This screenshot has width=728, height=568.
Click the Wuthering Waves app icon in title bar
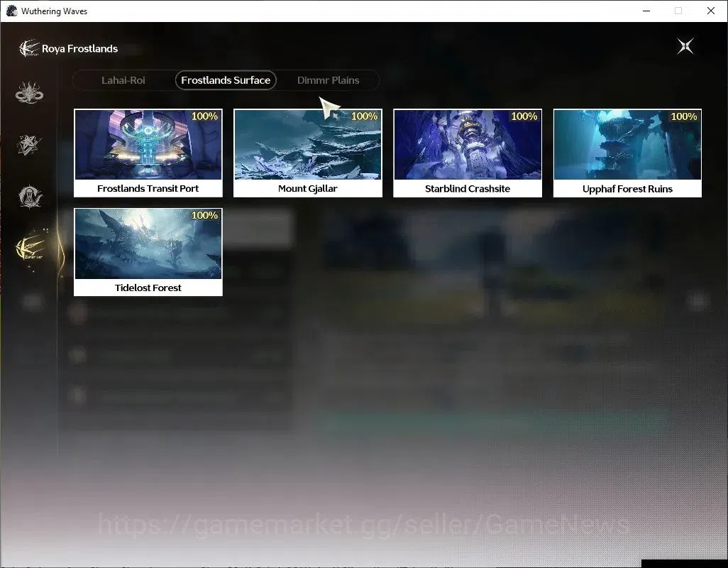[11, 11]
